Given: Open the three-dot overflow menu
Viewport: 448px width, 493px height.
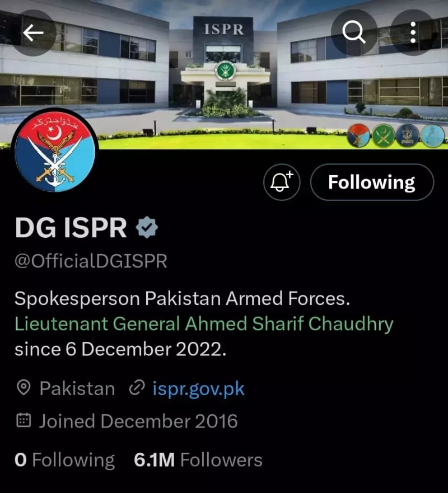Looking at the screenshot, I should [413, 32].
